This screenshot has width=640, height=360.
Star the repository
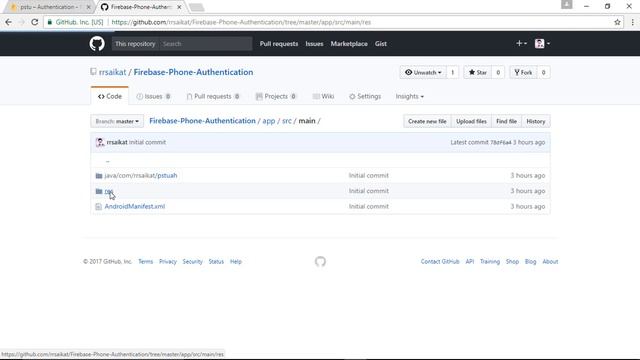coord(478,72)
